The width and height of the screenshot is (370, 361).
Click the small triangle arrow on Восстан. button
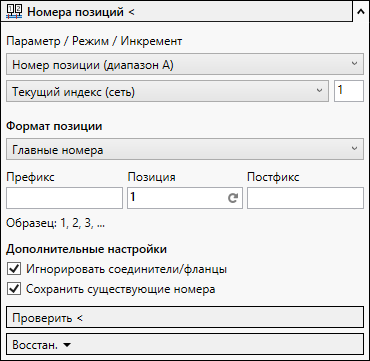pos(67,345)
